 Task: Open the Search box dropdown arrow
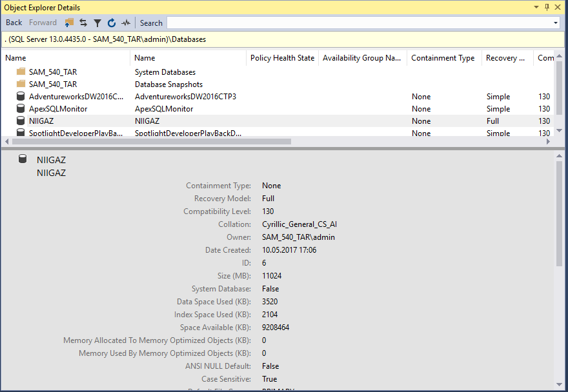556,23
